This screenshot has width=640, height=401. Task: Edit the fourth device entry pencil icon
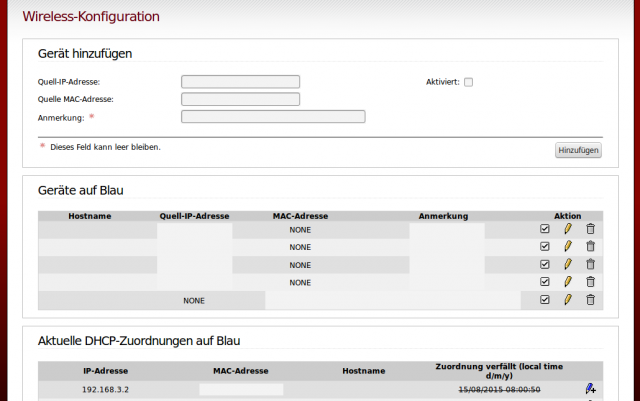(x=568, y=282)
